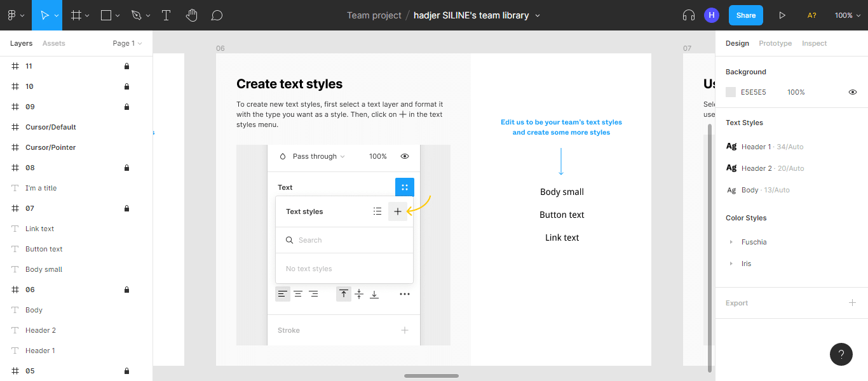This screenshot has width=868, height=381.
Task: Expand the Fuschia color style group
Action: click(x=731, y=242)
